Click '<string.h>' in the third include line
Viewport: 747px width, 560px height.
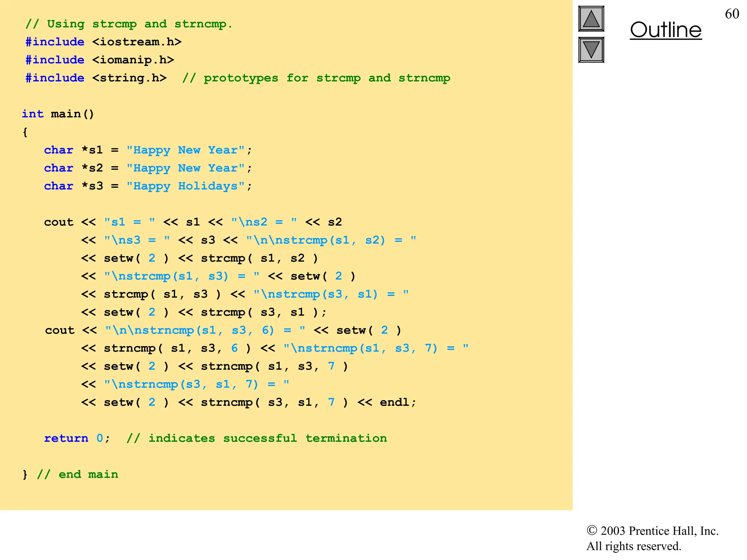pos(129,78)
